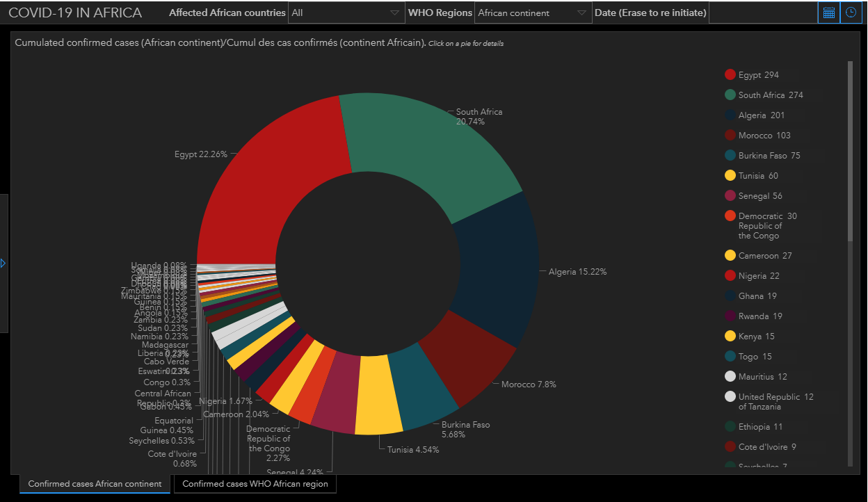Click the 'South Africa 20.74%' chart label
Image resolution: width=868 pixels, height=502 pixels.
[479, 117]
